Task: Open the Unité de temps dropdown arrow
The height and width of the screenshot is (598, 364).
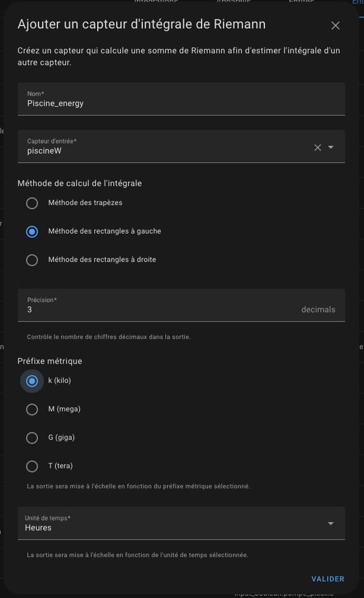Action: pyautogui.click(x=331, y=524)
